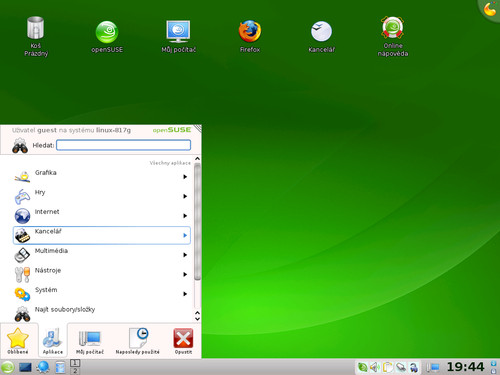
Task: Expand the Hry submenu arrow
Action: (185, 196)
